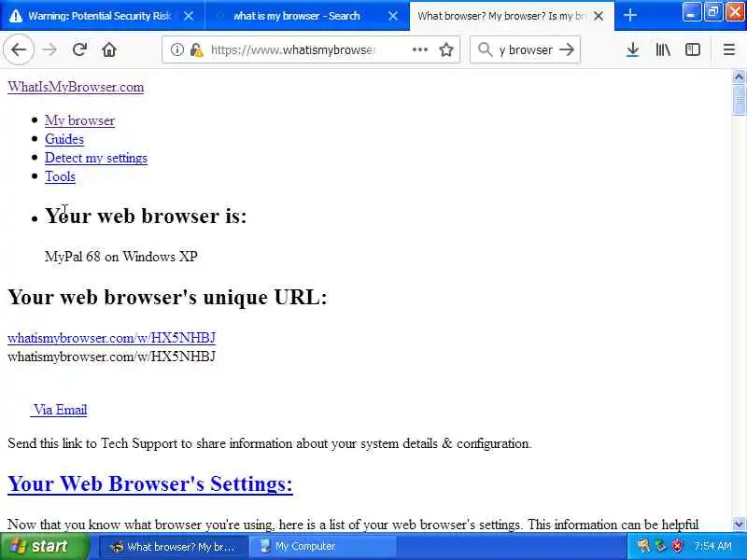
Task: Open the Library menu
Action: (x=663, y=49)
